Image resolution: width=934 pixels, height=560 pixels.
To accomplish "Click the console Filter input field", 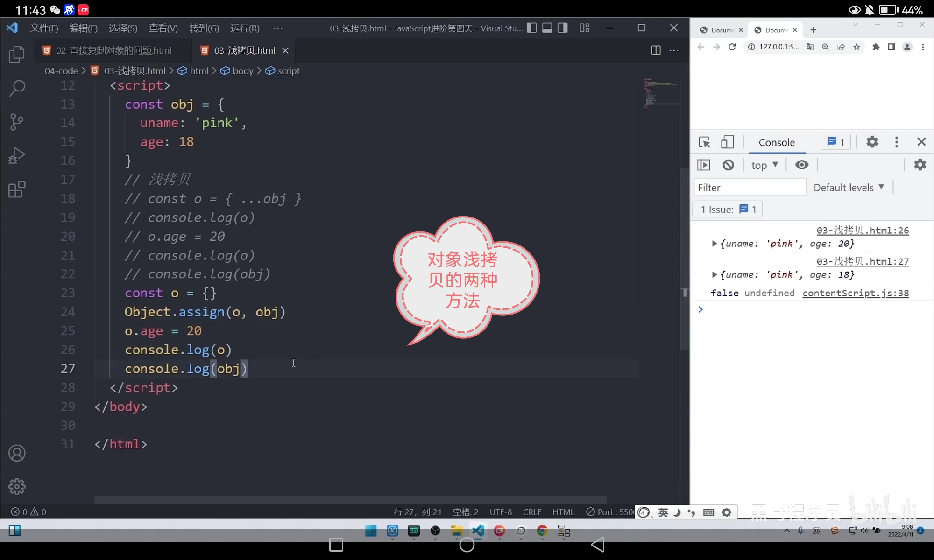I will click(750, 188).
